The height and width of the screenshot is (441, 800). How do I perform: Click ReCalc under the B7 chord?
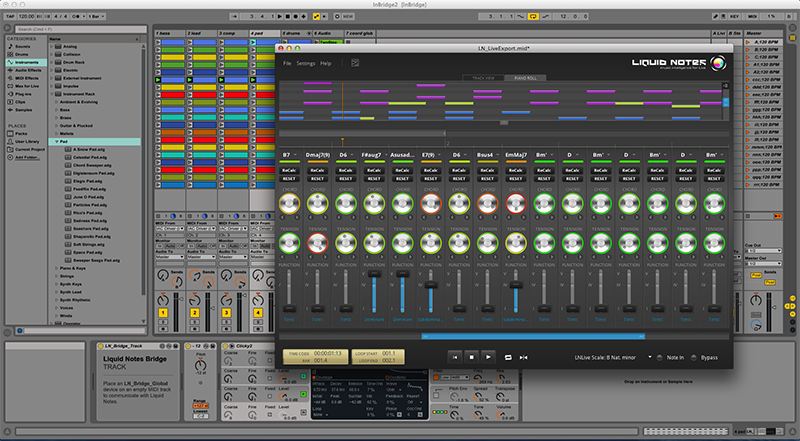point(288,170)
